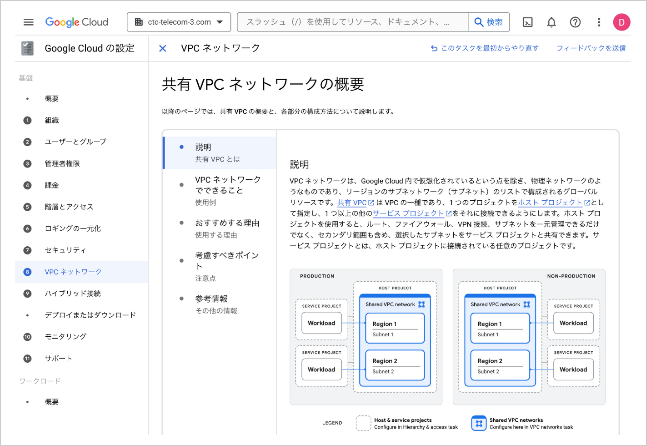Restart task via このタスクを最初からやり直す
The height and width of the screenshot is (446, 647).
(484, 48)
